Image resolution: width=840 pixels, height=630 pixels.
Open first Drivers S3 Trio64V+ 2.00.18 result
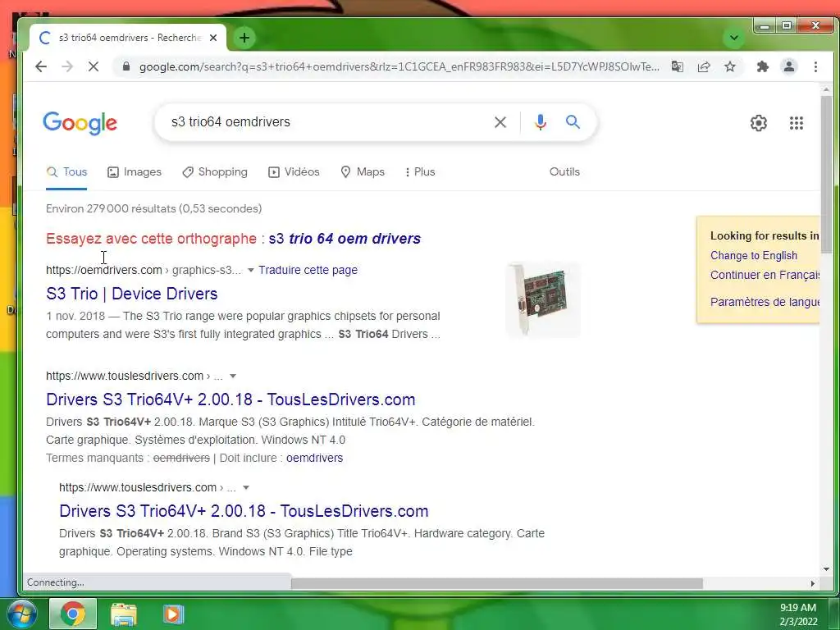coord(231,399)
